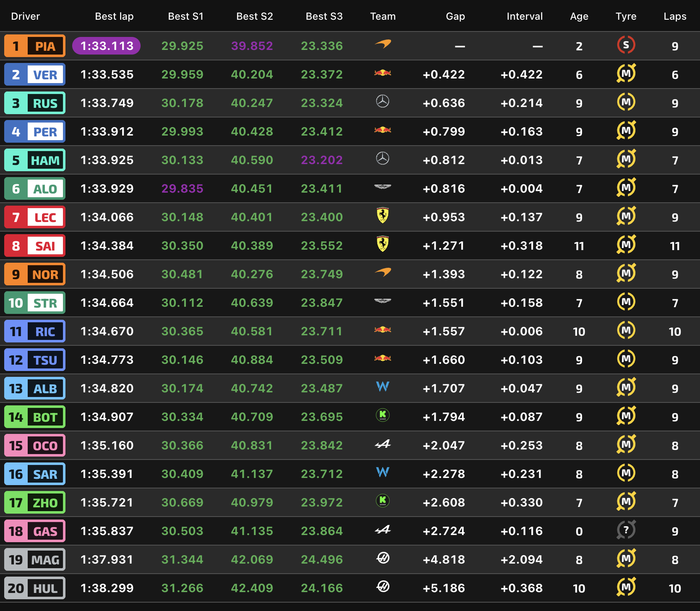This screenshot has width=700, height=611.
Task: Click the Alpine logo in OCO's row
Action: point(382,444)
